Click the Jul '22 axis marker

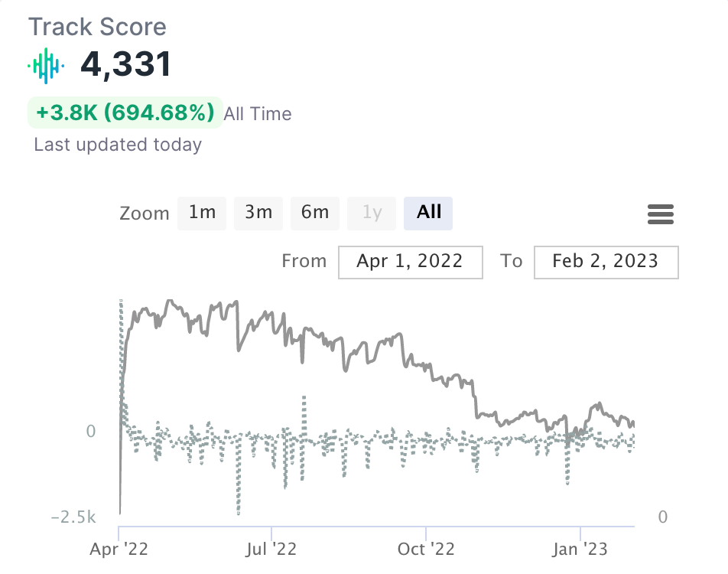coord(271,550)
